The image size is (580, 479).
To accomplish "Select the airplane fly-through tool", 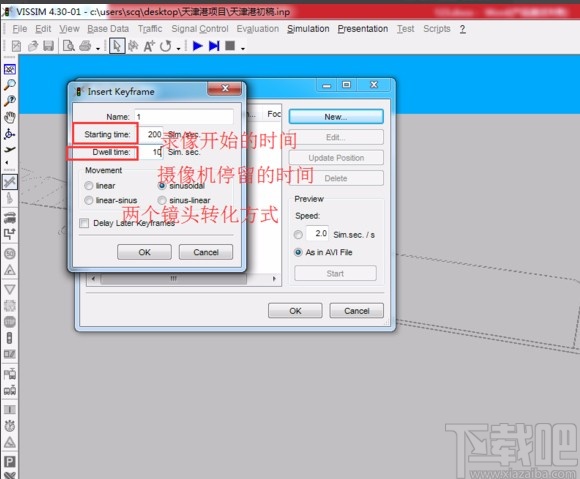I will 10,149.
